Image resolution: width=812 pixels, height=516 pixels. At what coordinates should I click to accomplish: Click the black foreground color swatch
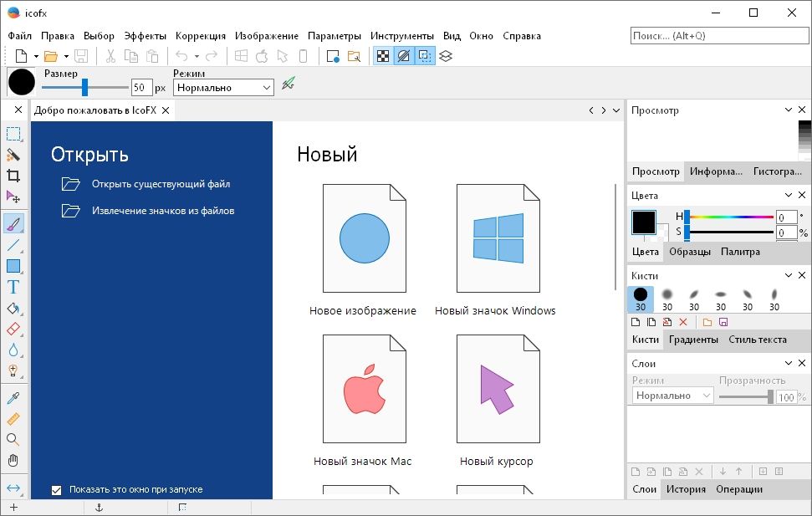(x=644, y=222)
